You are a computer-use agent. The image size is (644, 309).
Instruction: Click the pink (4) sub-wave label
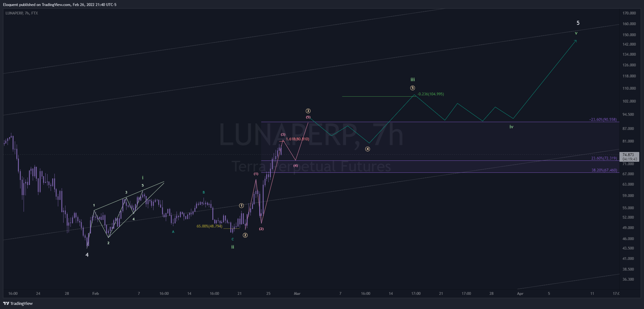[295, 166]
